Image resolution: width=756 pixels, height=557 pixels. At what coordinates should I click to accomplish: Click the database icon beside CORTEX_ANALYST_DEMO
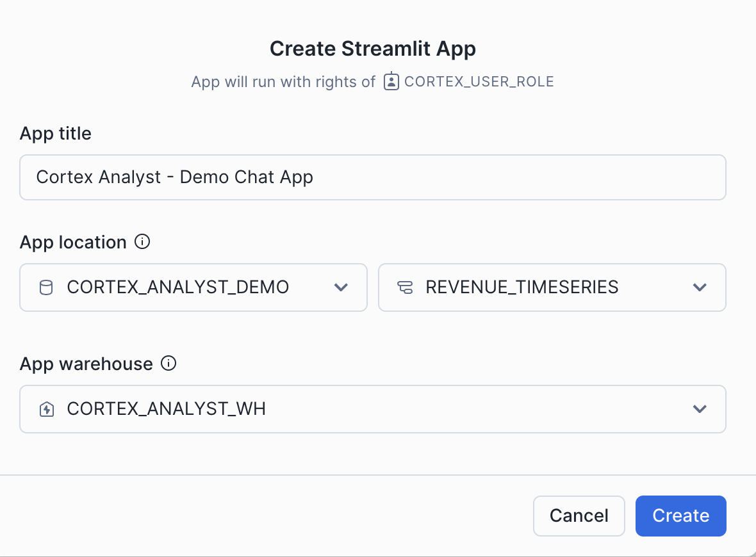pyautogui.click(x=45, y=287)
